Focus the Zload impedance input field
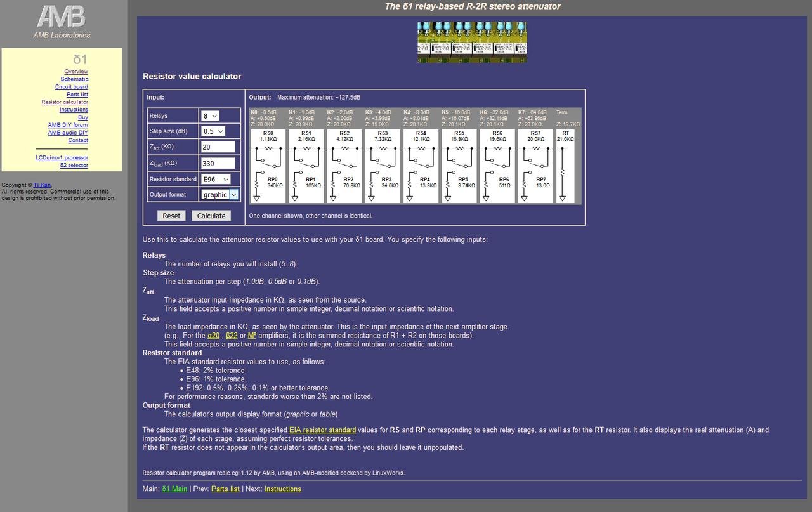 (218, 163)
